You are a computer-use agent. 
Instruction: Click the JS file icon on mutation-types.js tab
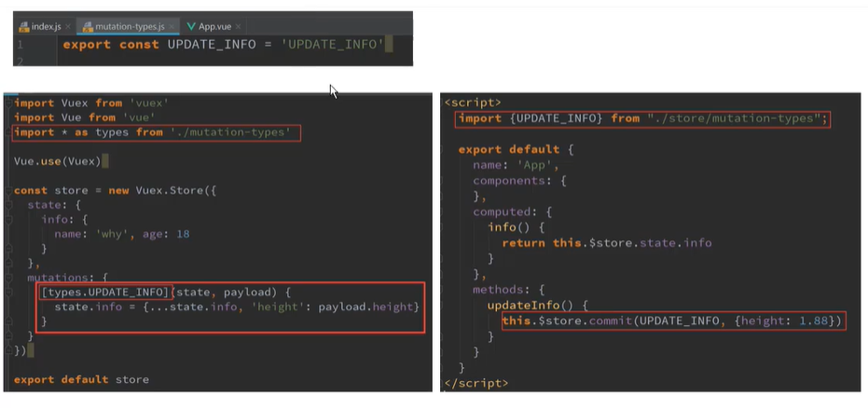(88, 26)
